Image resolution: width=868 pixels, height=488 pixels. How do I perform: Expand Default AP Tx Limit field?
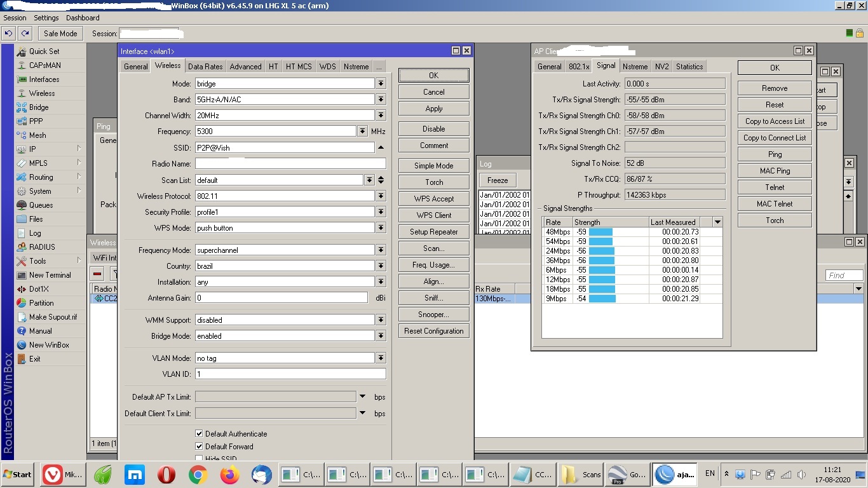[363, 397]
